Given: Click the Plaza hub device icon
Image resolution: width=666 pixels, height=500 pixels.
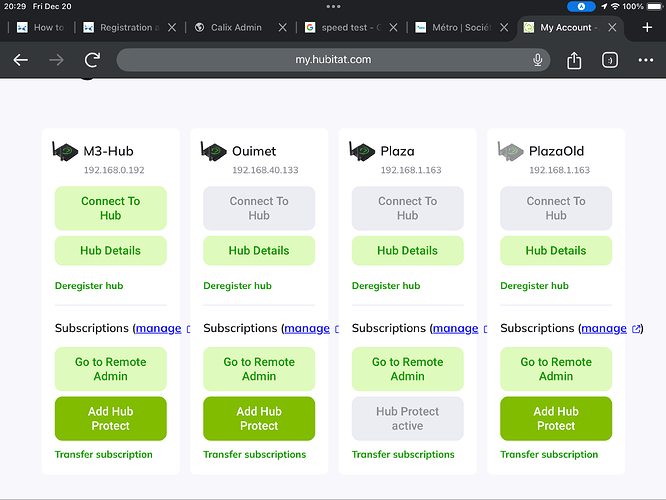Looking at the screenshot, I should coord(362,151).
